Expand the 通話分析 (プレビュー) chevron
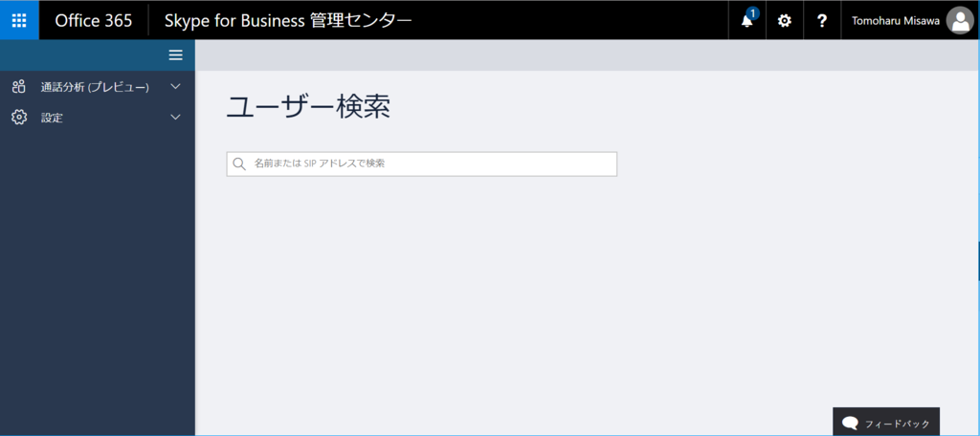Image resolution: width=980 pixels, height=436 pixels. [x=176, y=87]
